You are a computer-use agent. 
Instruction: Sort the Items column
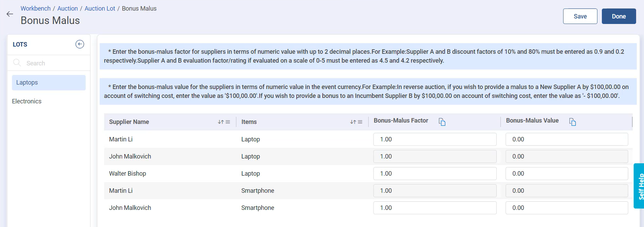pos(353,122)
